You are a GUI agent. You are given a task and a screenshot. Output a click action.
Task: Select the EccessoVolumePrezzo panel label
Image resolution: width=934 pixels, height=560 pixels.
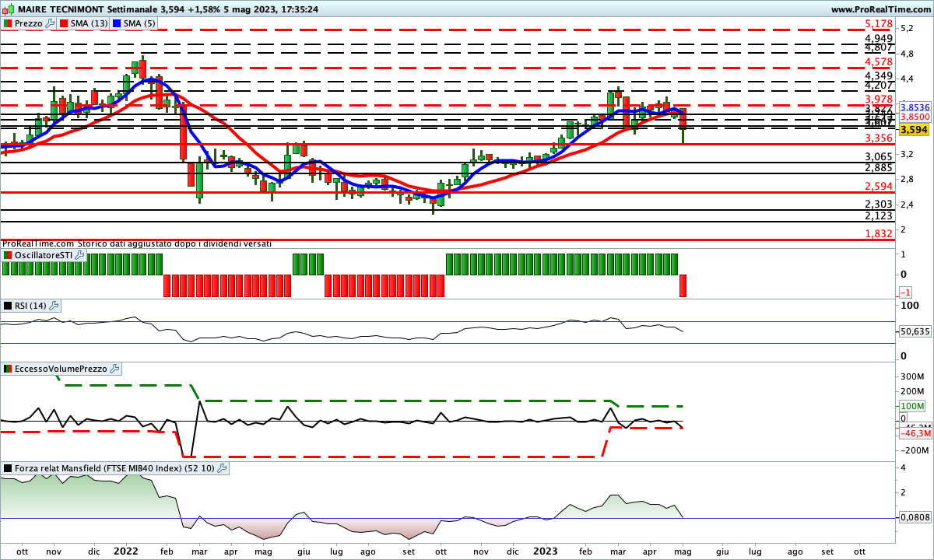[x=61, y=368]
